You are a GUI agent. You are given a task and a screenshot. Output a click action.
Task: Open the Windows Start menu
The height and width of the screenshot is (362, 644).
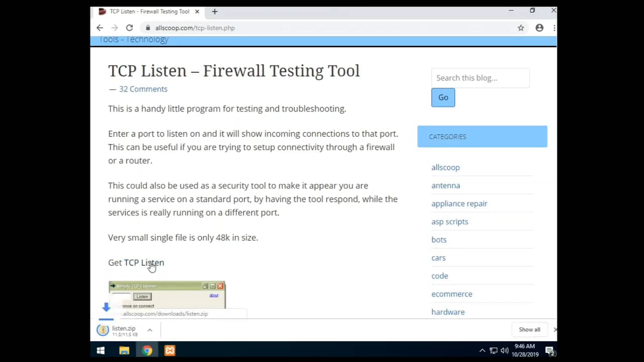point(101,351)
